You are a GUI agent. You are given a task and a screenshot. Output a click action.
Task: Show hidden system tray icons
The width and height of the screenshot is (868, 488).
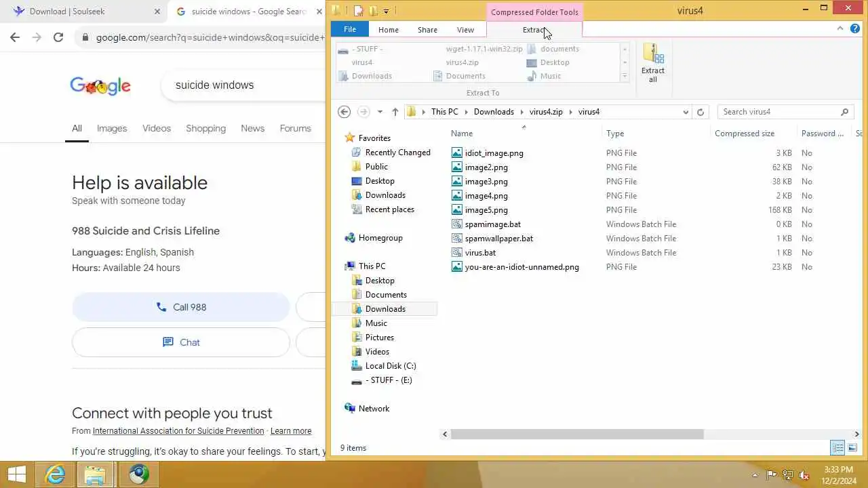[755, 475]
